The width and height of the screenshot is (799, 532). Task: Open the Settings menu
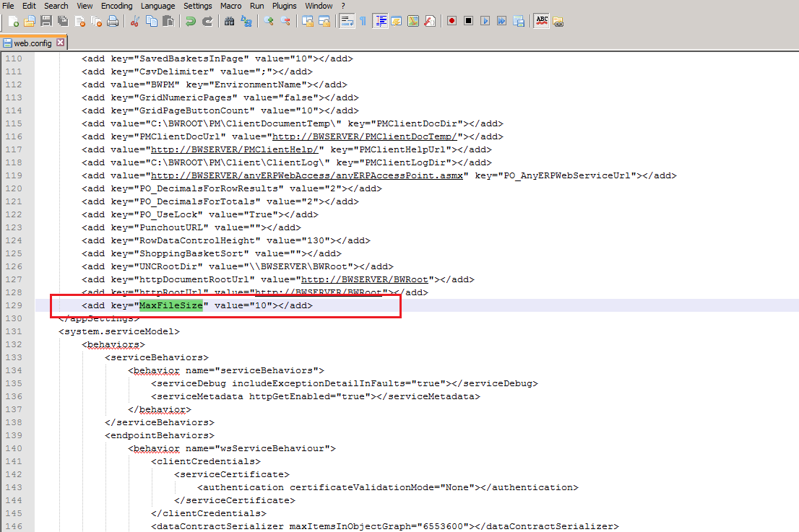click(198, 6)
